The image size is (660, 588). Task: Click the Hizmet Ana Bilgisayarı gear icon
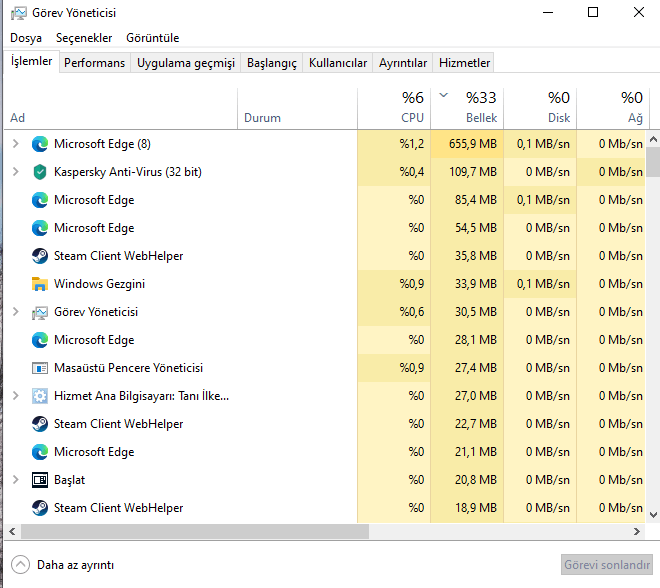coord(40,396)
